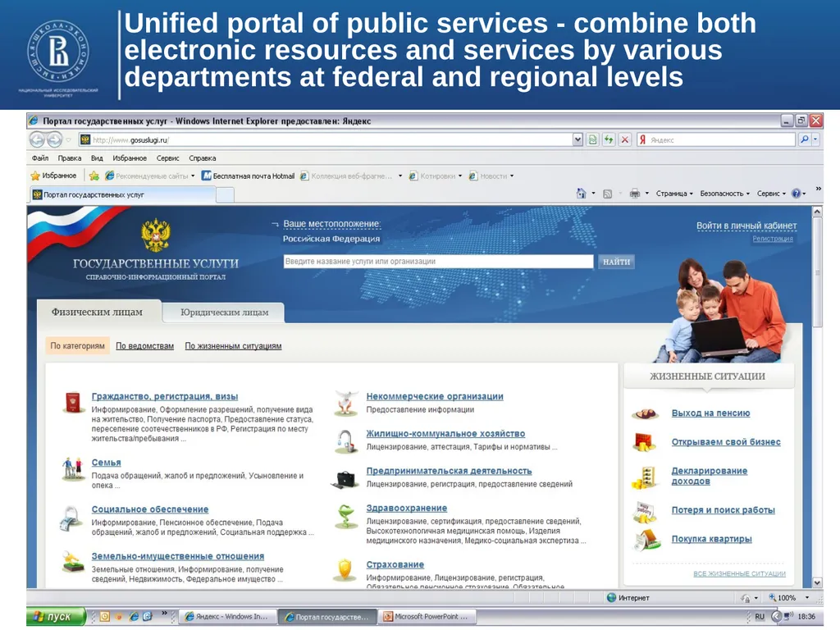This screenshot has width=840, height=630.
Task: Open the Правка menu
Action: click(x=70, y=158)
